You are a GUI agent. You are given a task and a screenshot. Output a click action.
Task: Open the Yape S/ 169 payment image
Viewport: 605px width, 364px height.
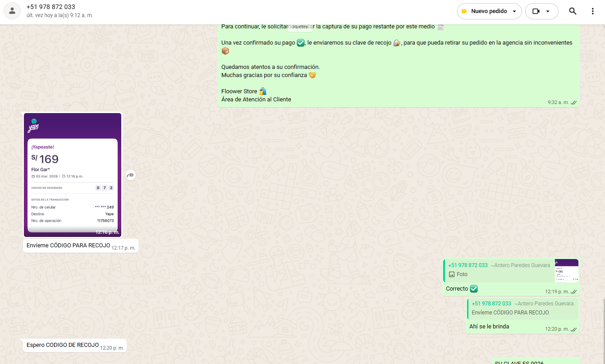point(73,175)
